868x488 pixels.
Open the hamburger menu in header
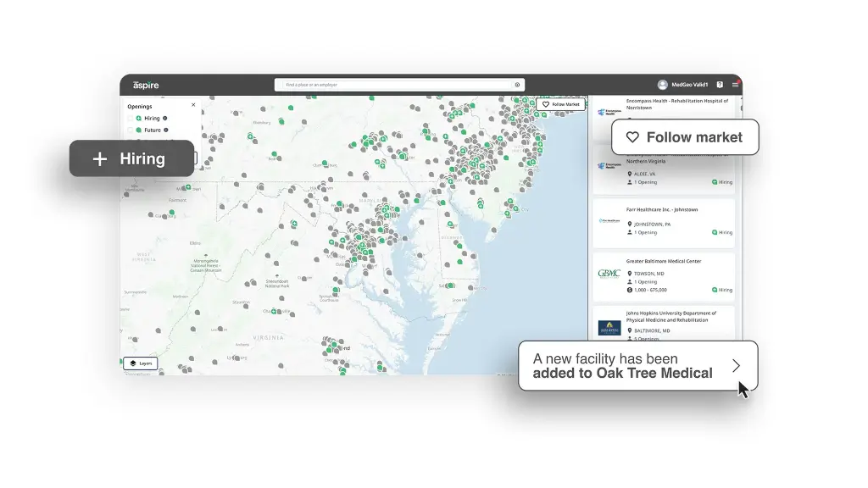click(x=735, y=85)
